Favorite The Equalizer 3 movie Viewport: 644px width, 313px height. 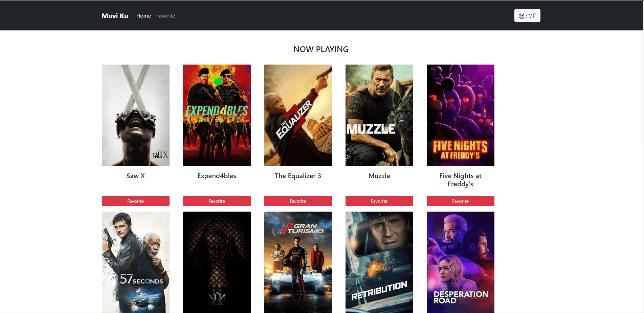[298, 201]
